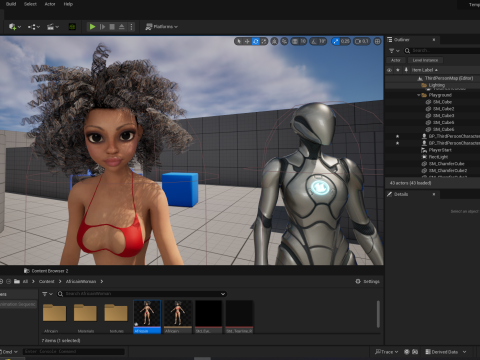Image resolution: width=480 pixels, height=360 pixels.
Task: Click the star column header in Outliner
Action: click(x=398, y=70)
